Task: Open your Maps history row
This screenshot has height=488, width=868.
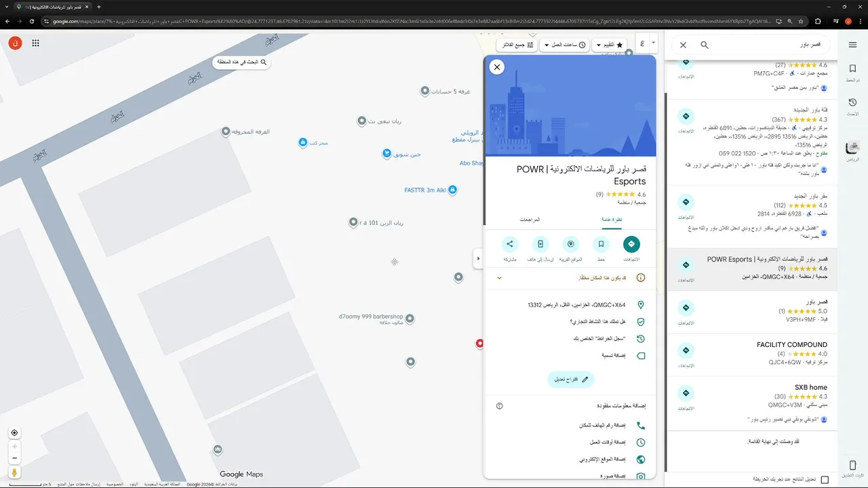Action: coord(570,339)
